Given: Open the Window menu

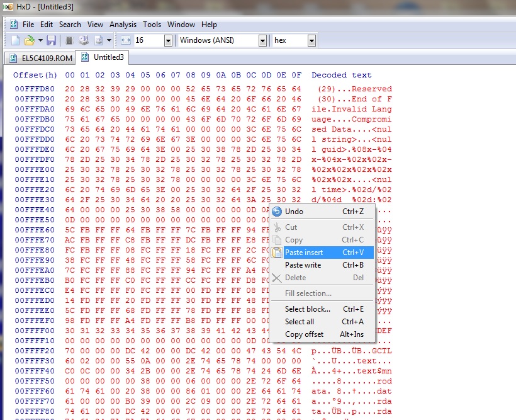Looking at the screenshot, I should (x=181, y=25).
